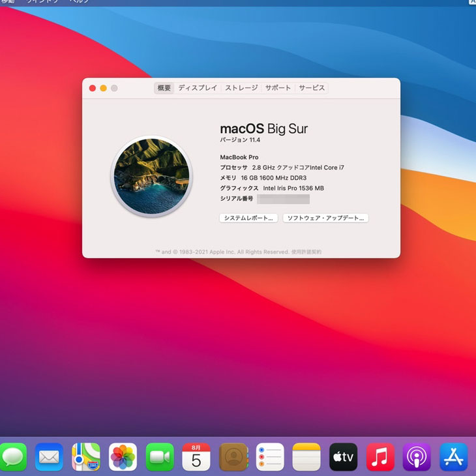The image size is (476, 476).
Task: Open the Notes app icon
Action: pyautogui.click(x=306, y=456)
